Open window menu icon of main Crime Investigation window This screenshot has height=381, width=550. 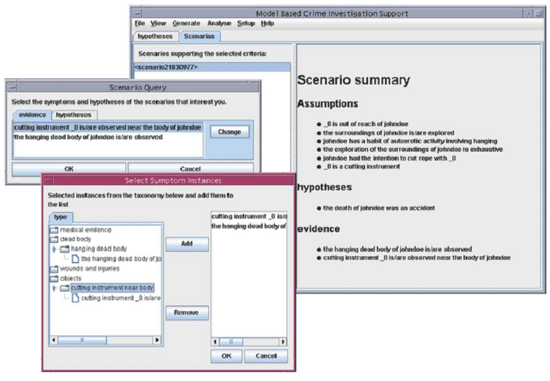(x=138, y=13)
